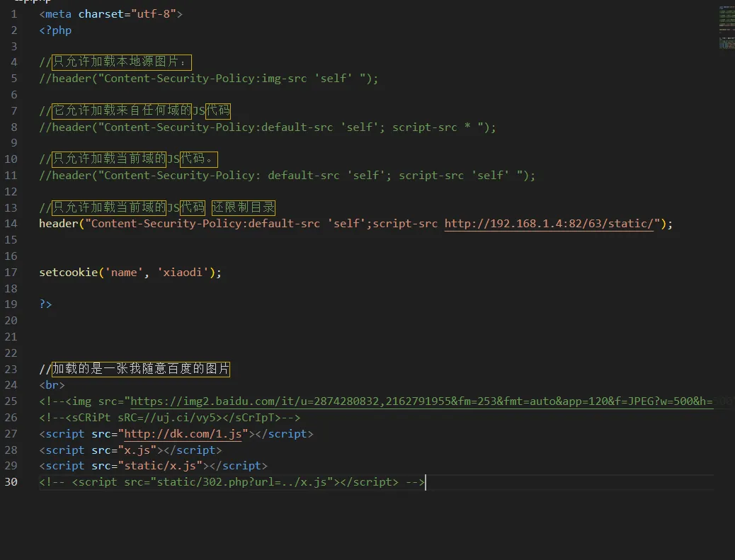Screen dimensions: 735x560
Task: Click the '<br>' tag on line 24
Action: [52, 385]
